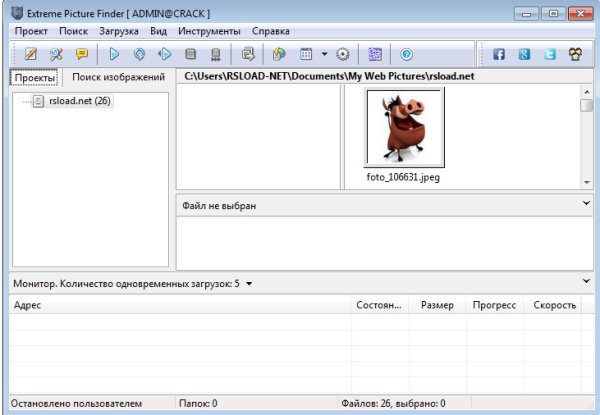Open the Инструменты menu
The width and height of the screenshot is (600, 415).
point(209,31)
